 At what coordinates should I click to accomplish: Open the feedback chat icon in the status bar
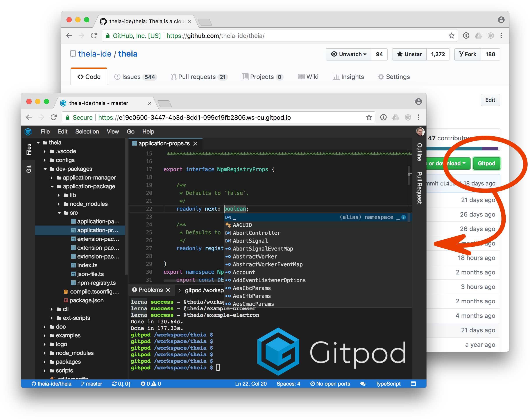(x=363, y=384)
